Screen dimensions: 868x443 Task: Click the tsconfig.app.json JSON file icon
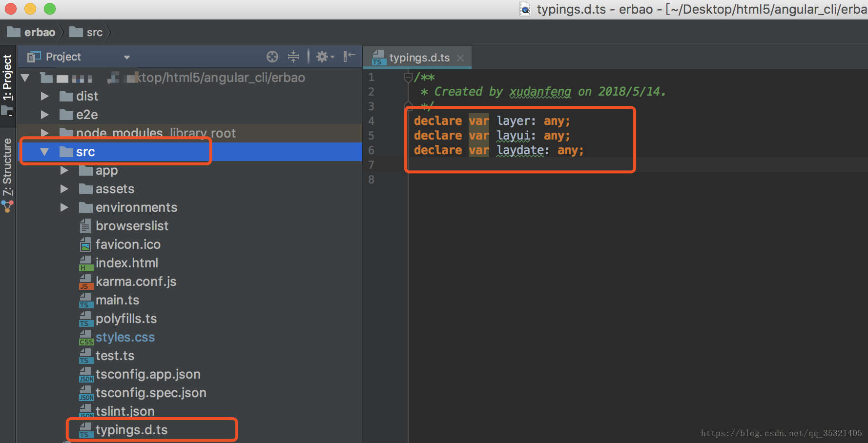point(86,374)
